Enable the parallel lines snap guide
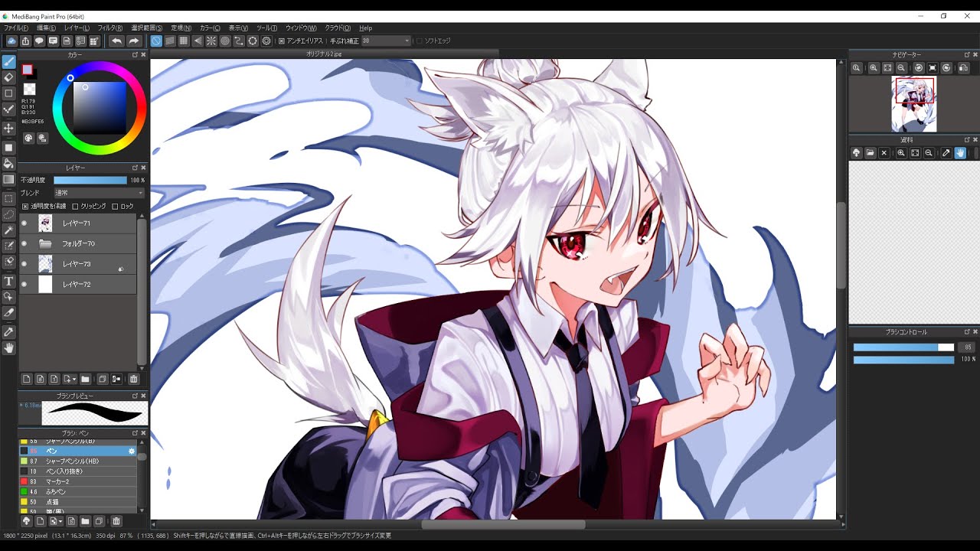 [170, 41]
